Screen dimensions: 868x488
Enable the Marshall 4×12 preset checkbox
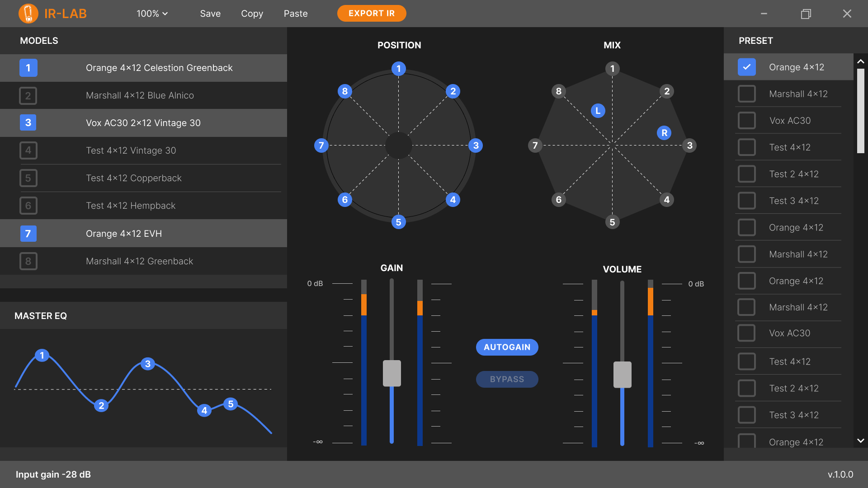(x=747, y=94)
